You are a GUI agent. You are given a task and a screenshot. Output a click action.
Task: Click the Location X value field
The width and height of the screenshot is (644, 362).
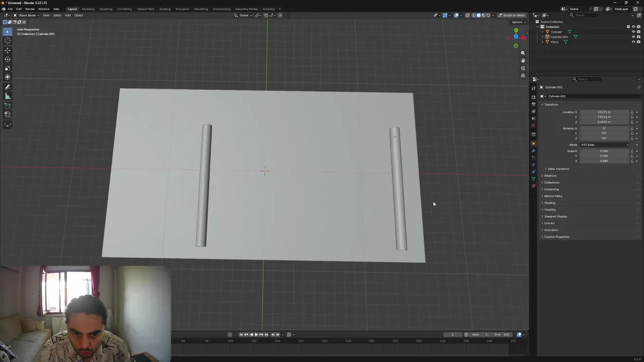[604, 112]
